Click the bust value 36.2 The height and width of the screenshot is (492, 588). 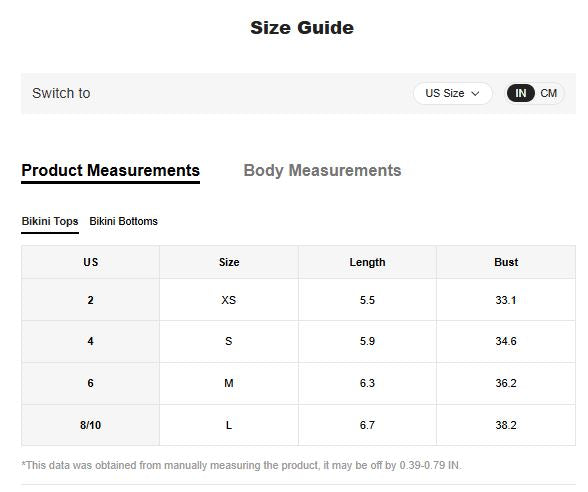[506, 383]
